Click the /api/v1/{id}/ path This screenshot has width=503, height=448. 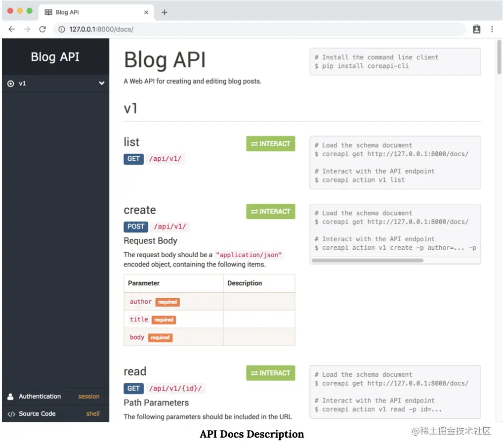(x=175, y=388)
